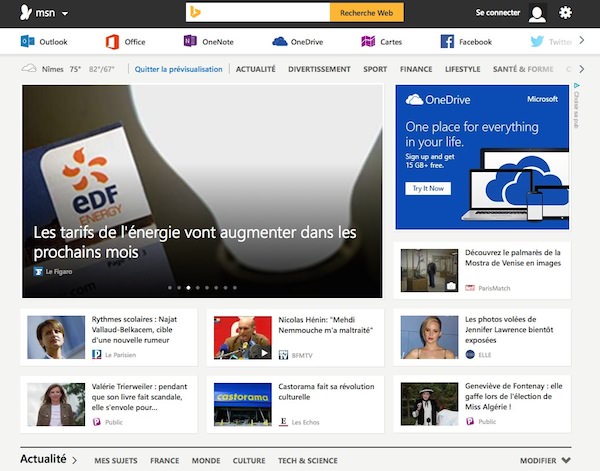
Task: Open the LIFESTYLE menu
Action: pyautogui.click(x=462, y=69)
